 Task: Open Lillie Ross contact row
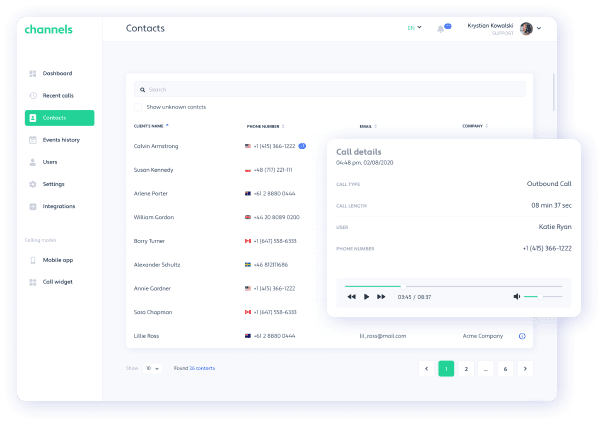click(329, 336)
